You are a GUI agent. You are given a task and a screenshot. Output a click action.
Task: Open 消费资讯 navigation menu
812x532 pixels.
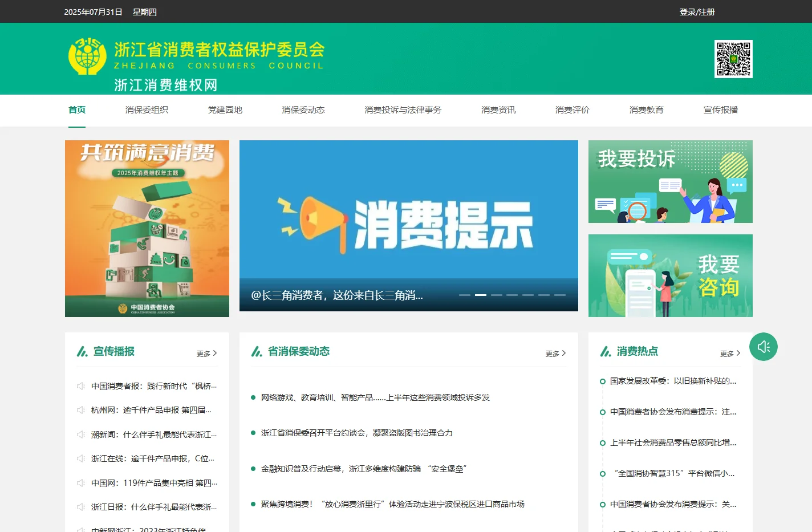tap(498, 110)
